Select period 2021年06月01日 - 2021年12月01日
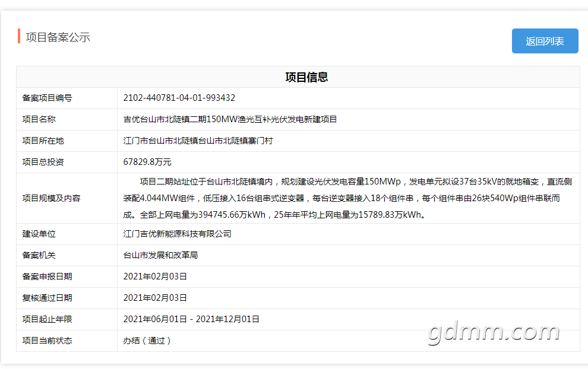 point(191,320)
